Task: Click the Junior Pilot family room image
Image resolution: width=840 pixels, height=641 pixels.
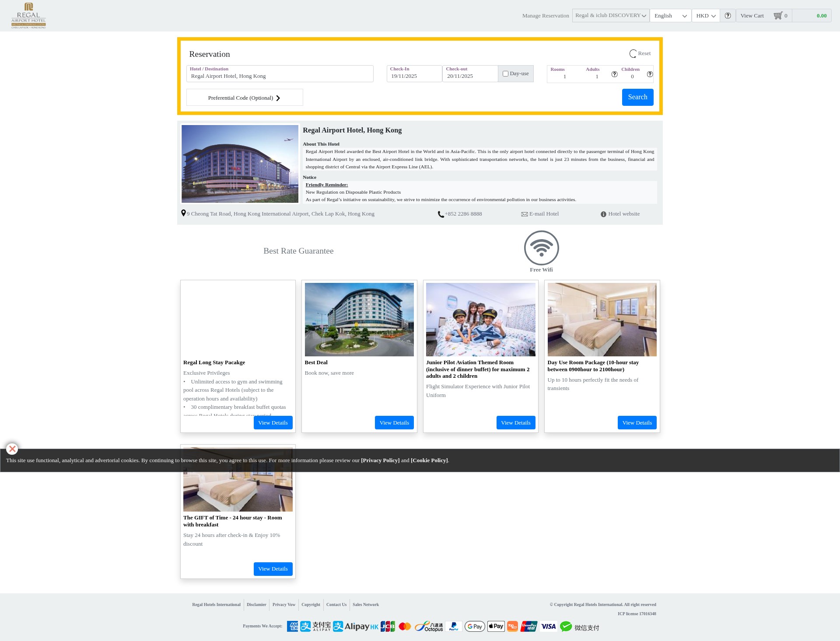Action: click(x=481, y=320)
